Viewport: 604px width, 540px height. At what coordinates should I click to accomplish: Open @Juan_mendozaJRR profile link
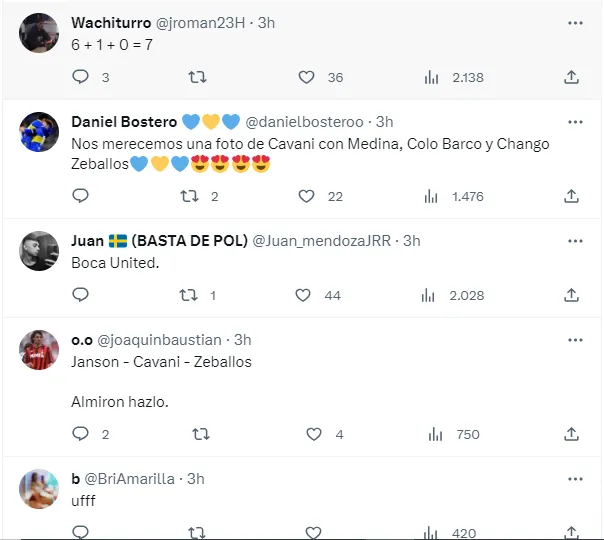point(325,241)
